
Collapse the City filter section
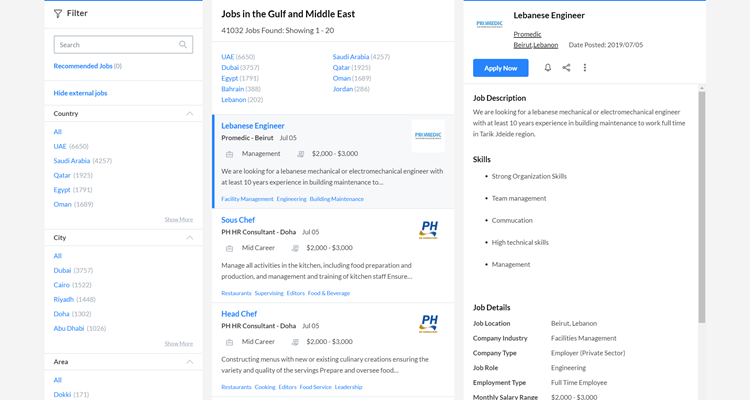(189, 238)
